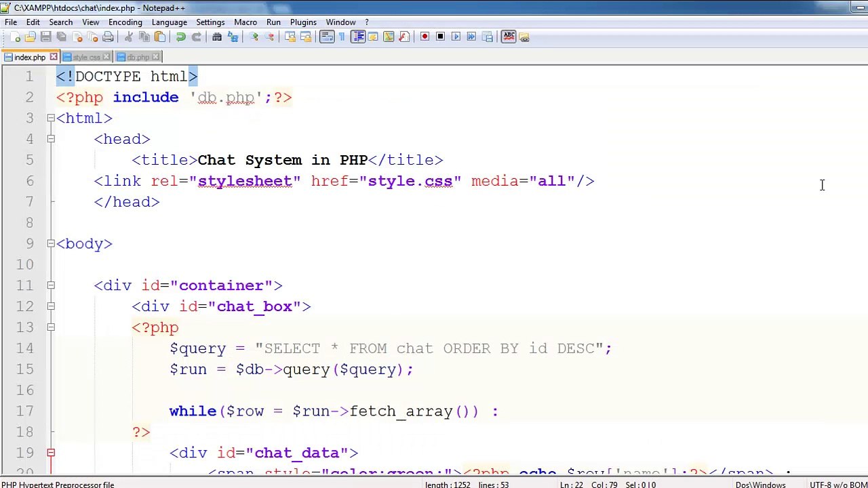Paste clipboard with the Paste toolbar icon
Viewport: 868px width, 488px height.
160,37
